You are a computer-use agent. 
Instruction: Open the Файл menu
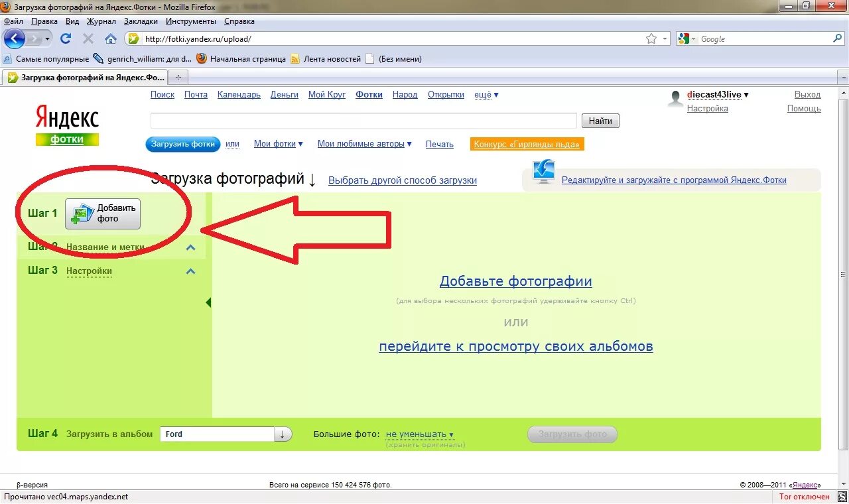13,21
